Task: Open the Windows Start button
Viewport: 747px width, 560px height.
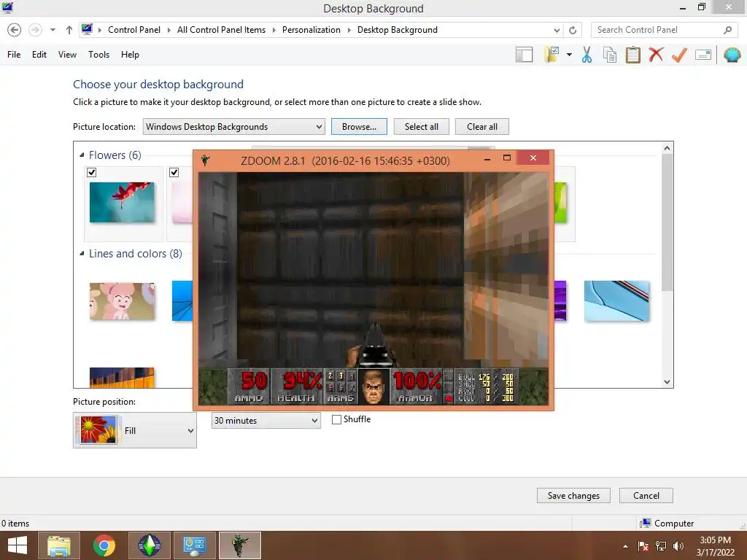Action: pos(18,545)
